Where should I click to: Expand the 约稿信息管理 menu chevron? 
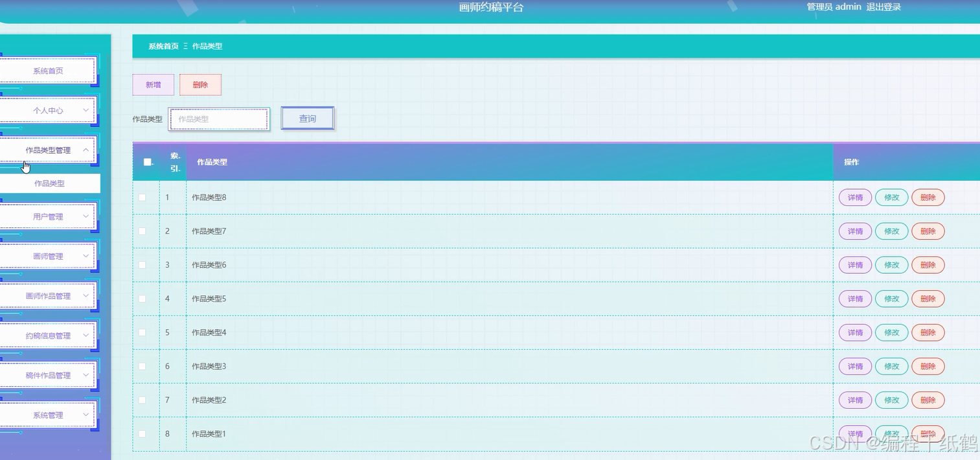pos(86,336)
